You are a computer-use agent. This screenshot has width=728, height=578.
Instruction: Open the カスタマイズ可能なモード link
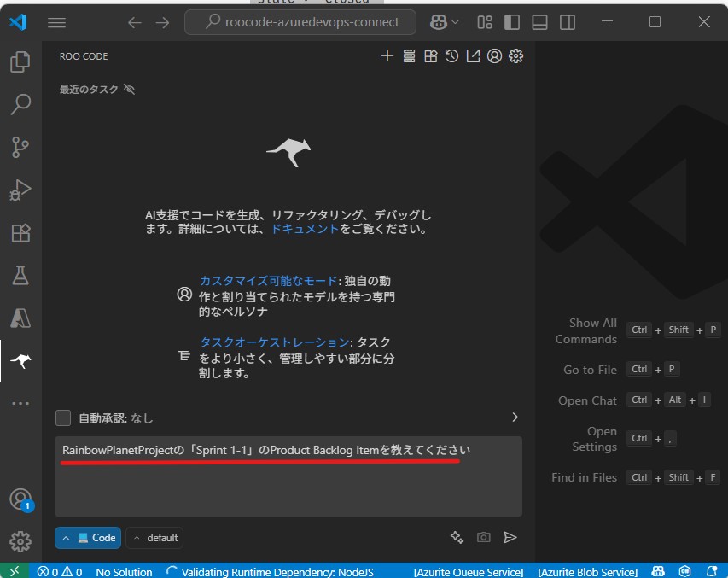coord(268,281)
